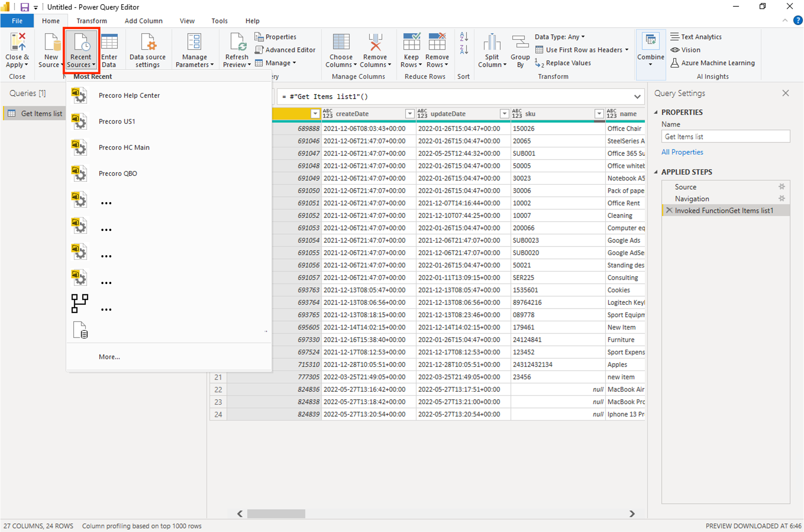Sort ascending with the A-Z icon
The image size is (804, 532).
(464, 36)
